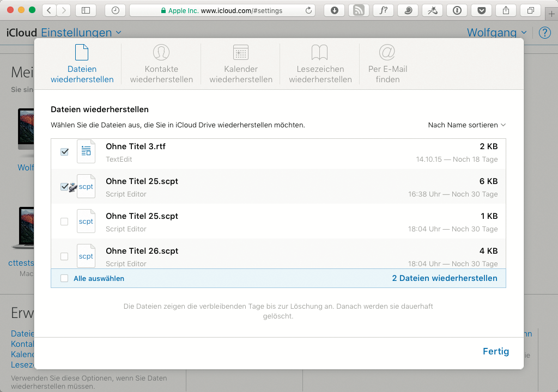Click the 14.10.15 — Noch 18 Tage date
Screen dimensions: 558x392
(457, 160)
